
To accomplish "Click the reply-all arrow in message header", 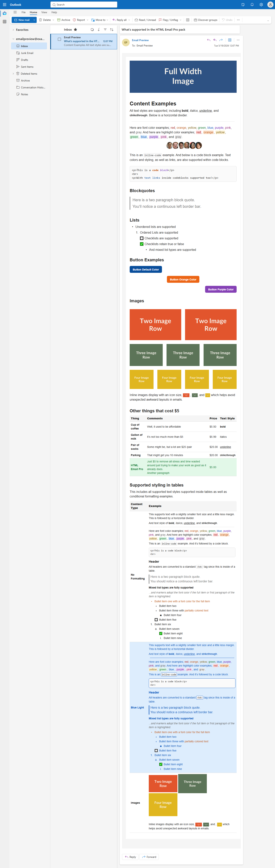I will click(x=215, y=40).
